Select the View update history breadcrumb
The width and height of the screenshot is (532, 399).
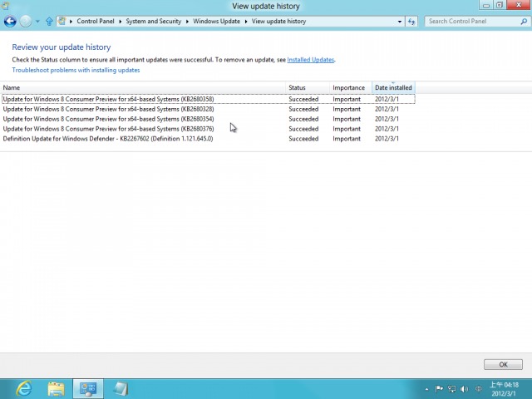[279, 21]
